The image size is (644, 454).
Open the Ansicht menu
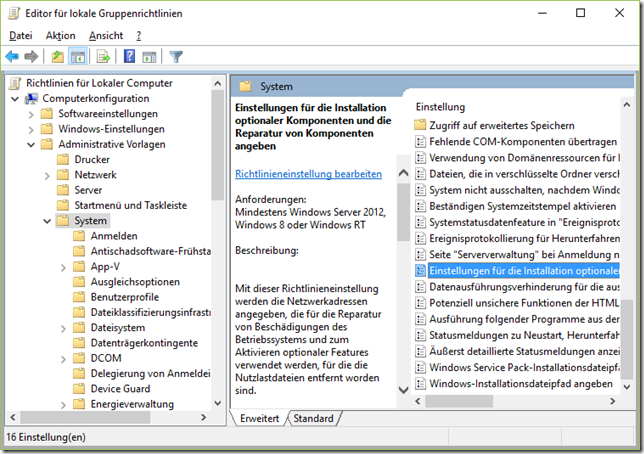coord(106,36)
